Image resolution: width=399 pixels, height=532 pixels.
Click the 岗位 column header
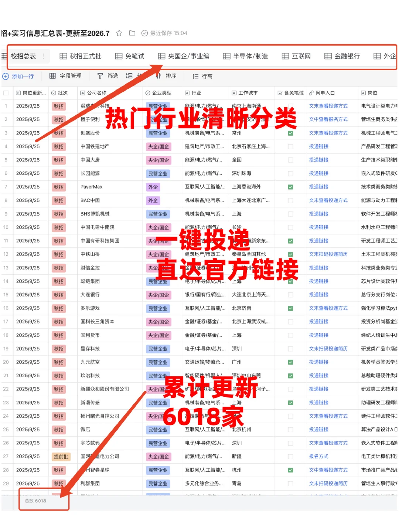pos(378,93)
